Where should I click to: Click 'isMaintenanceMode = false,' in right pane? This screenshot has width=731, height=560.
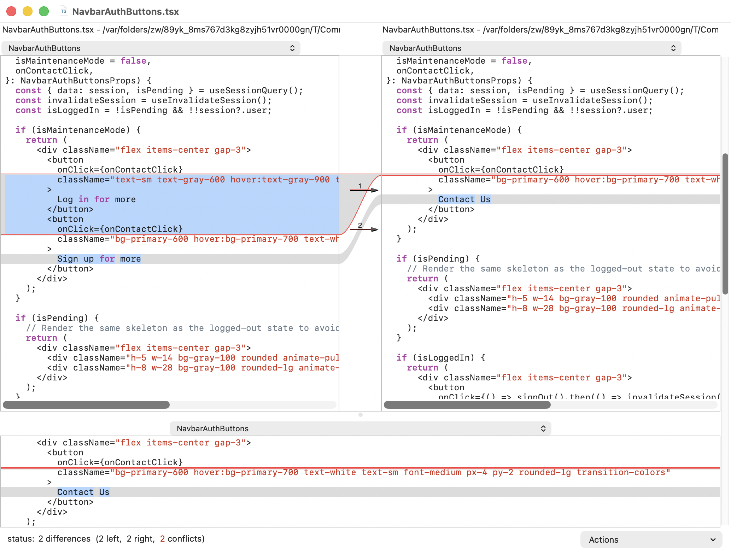click(x=464, y=61)
